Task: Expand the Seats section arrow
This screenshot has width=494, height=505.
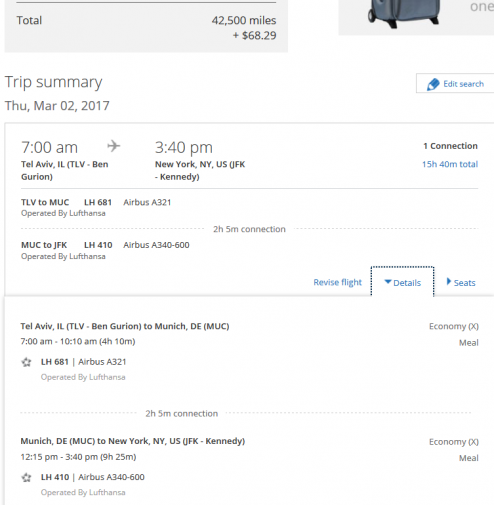Action: point(449,282)
